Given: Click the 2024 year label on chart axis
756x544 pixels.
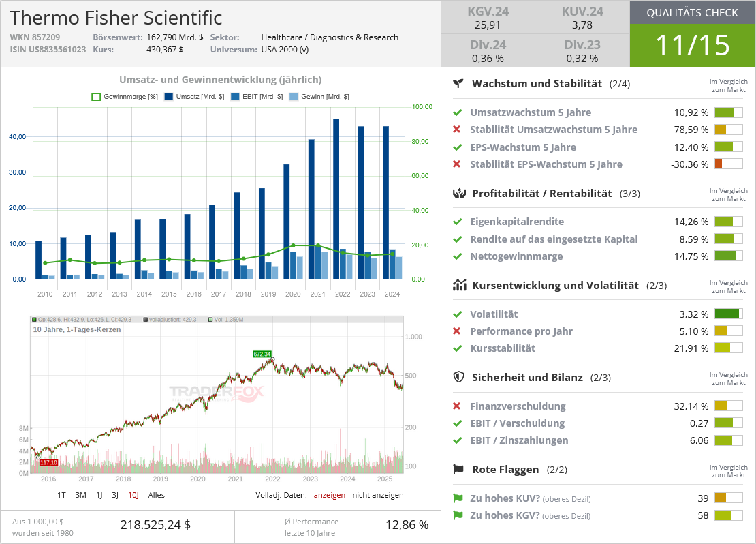Looking at the screenshot, I should [392, 294].
